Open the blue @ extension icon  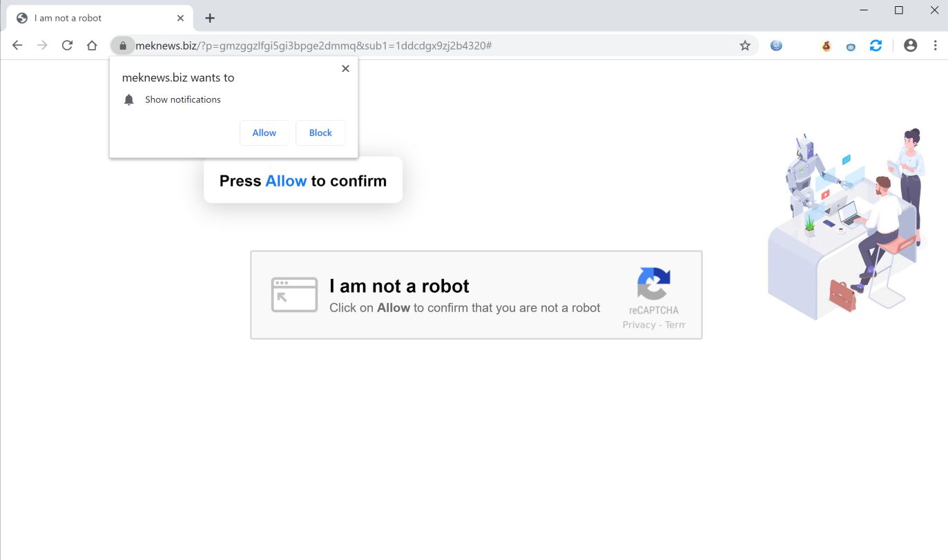775,46
